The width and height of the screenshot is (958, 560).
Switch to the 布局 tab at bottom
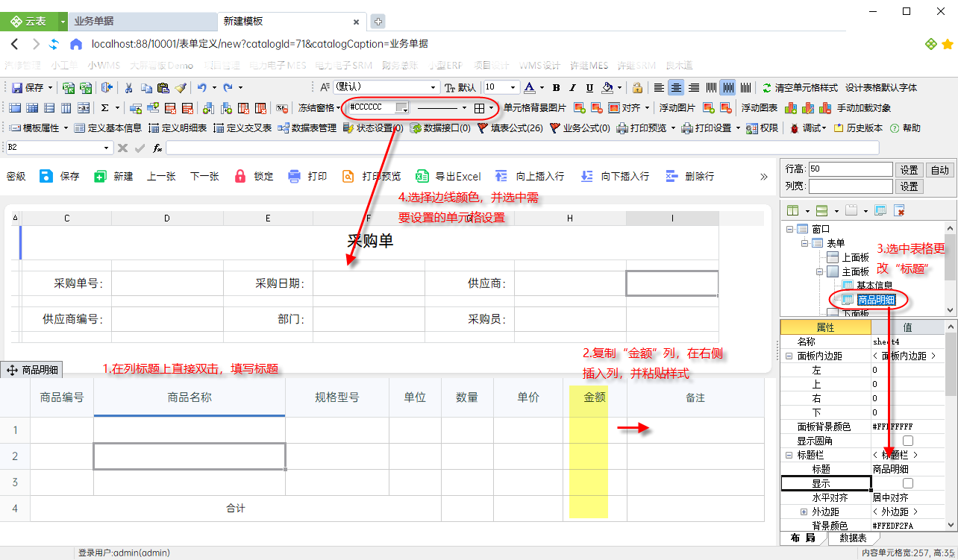[x=803, y=538]
